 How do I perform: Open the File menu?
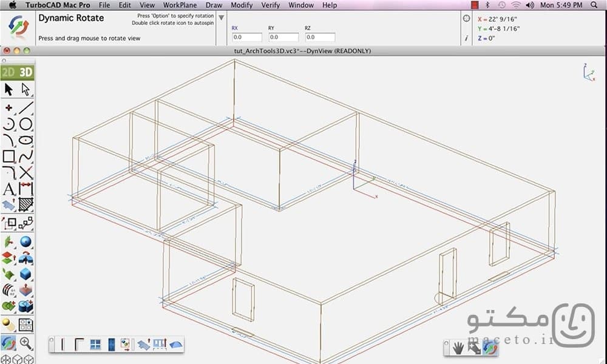104,5
